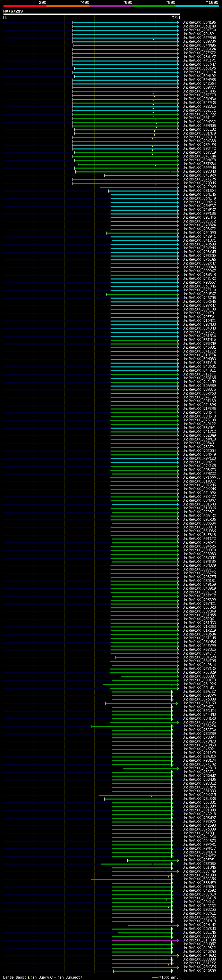Select UniRef100_B6TVL8 label
The image size is (222, 980).
tap(199, 363)
